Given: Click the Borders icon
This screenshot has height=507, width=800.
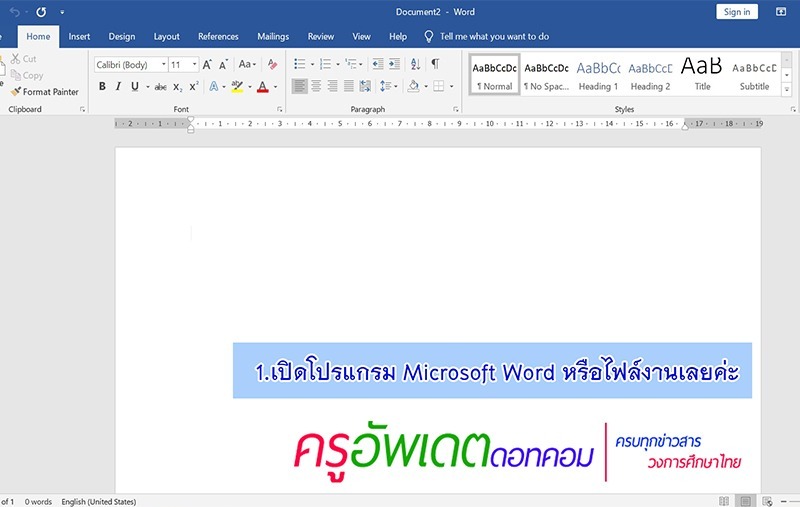Looking at the screenshot, I should coord(438,86).
